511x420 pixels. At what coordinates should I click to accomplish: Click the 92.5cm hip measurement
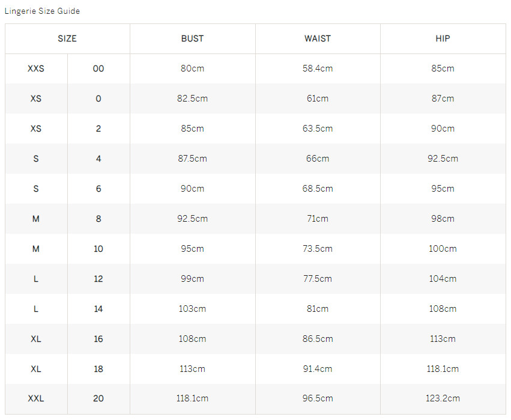[x=443, y=159]
